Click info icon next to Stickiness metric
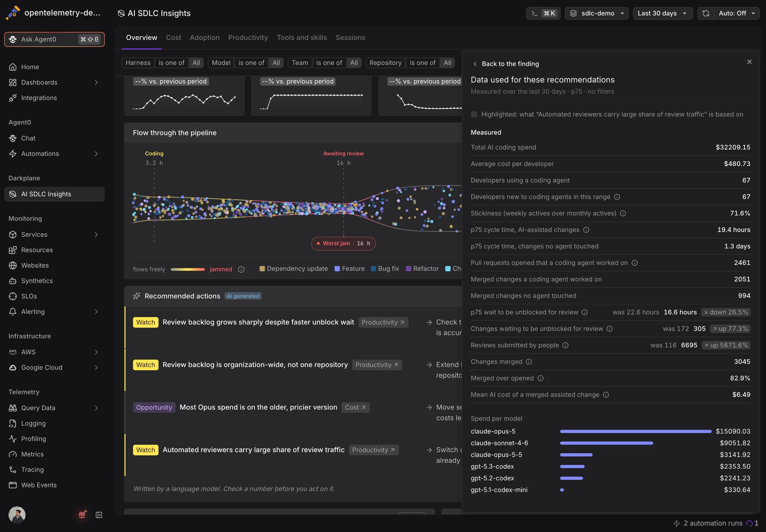Image resolution: width=766 pixels, height=532 pixels. tap(623, 213)
